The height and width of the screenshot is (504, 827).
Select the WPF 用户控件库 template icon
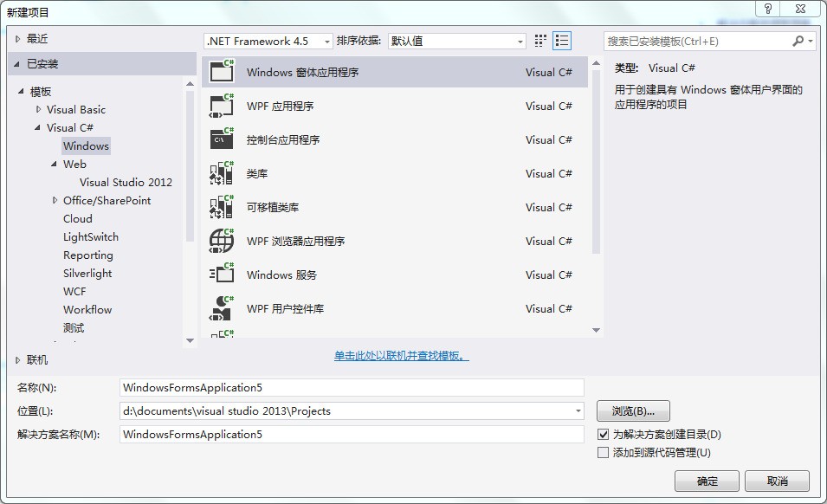pyautogui.click(x=223, y=308)
